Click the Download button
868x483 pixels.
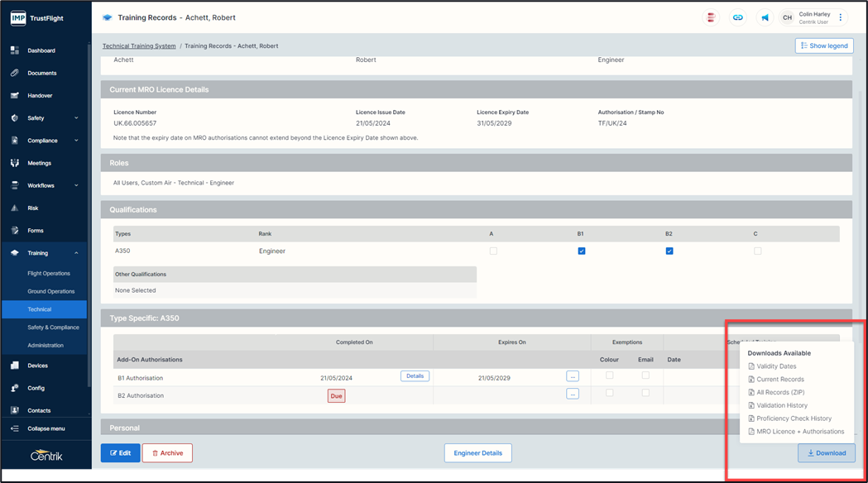tap(827, 453)
